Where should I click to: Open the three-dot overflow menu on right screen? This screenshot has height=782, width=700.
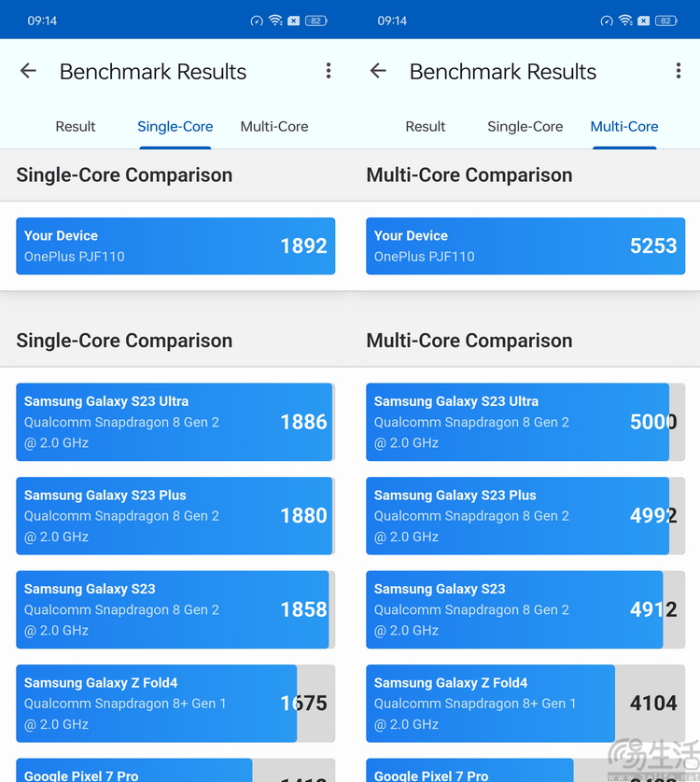point(679,71)
